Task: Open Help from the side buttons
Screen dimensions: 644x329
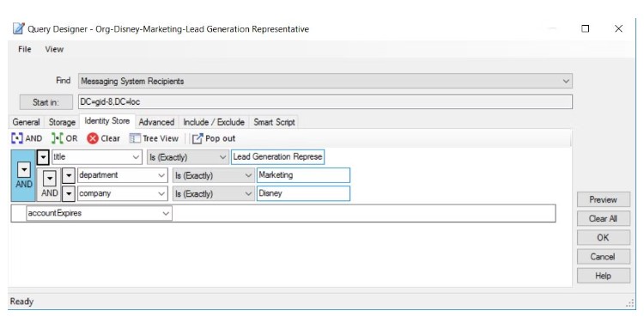Action: [604, 276]
